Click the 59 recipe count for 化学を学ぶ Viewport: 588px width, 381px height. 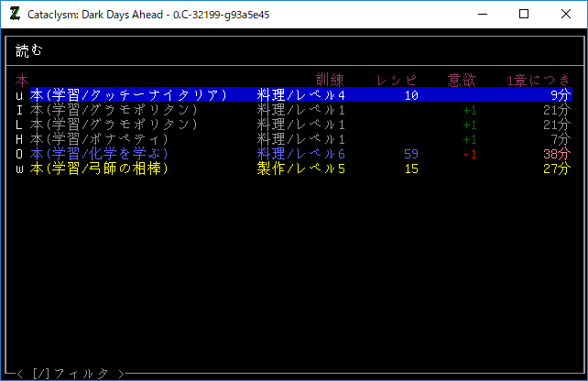pos(411,154)
